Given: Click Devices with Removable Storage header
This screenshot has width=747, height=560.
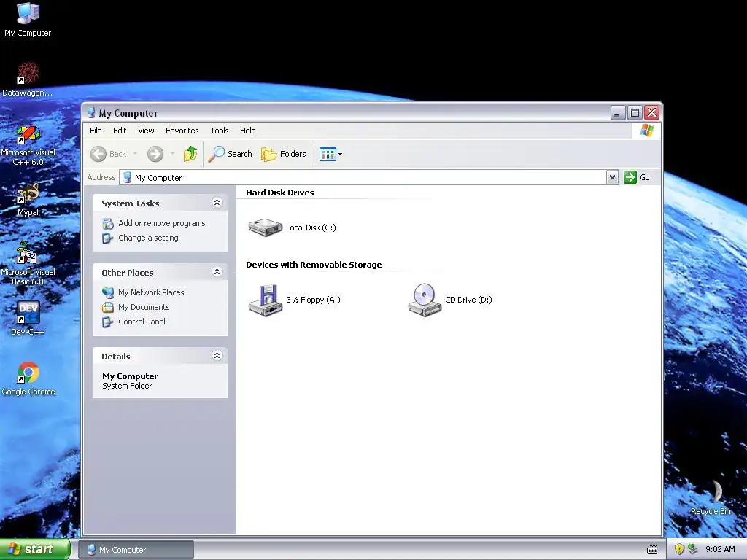Looking at the screenshot, I should pos(314,265).
